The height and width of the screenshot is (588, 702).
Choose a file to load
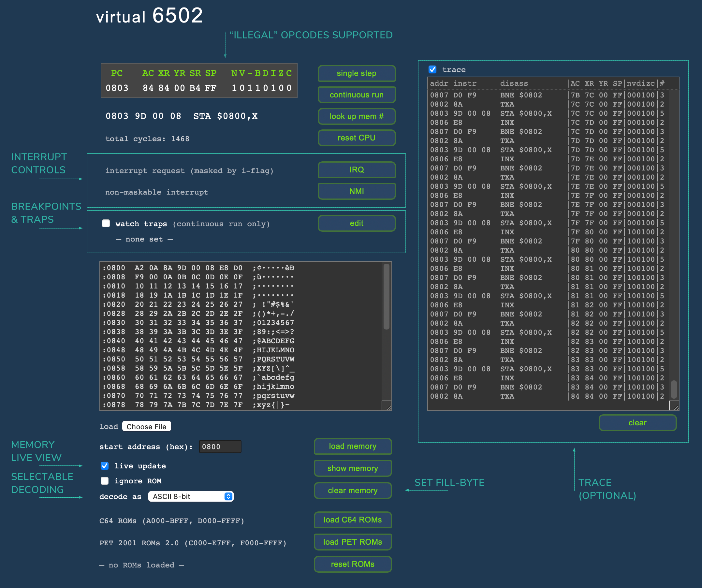(x=146, y=427)
